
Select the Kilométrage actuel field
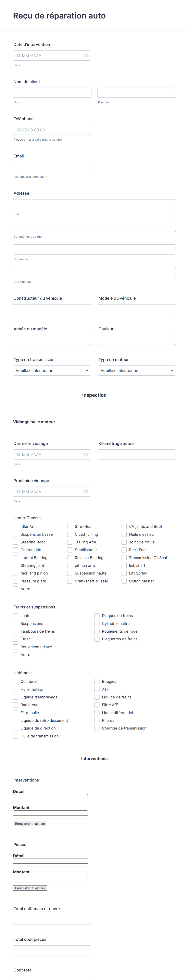coord(137,455)
